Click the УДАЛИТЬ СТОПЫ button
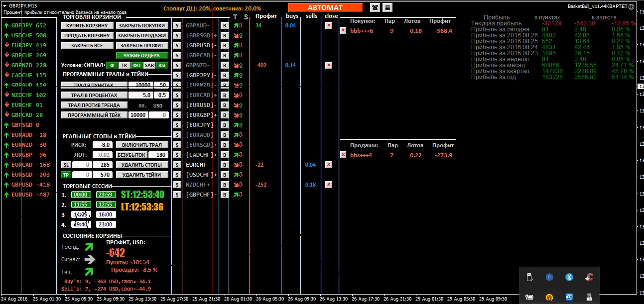Viewport: 644px width, 304px height. coord(142,165)
